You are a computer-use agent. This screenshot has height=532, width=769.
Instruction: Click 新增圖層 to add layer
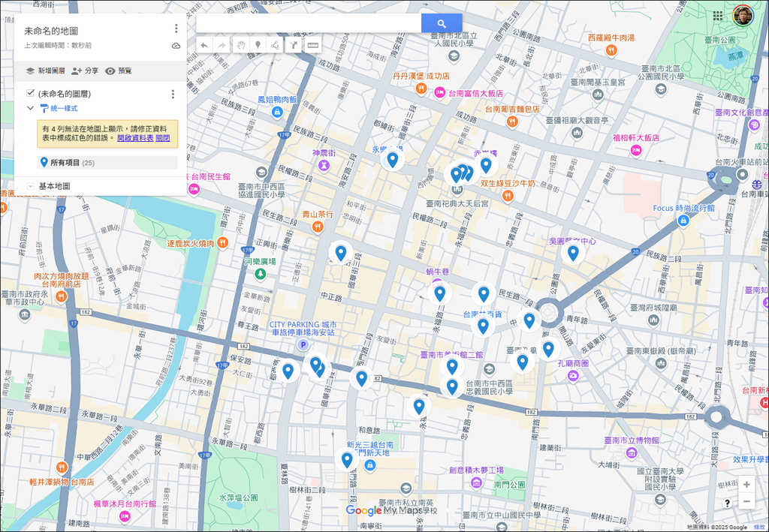click(x=45, y=71)
